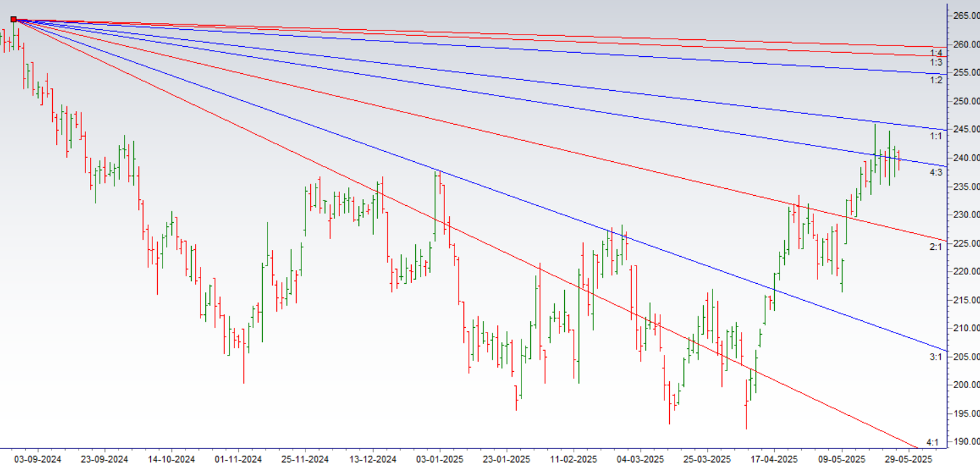This screenshot has width=980, height=466.
Task: Select the 29-05-2025 date label
Action: 909,459
